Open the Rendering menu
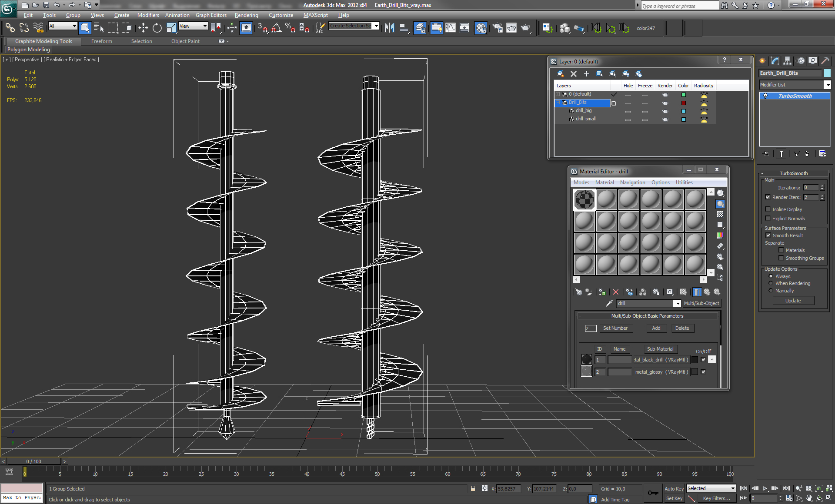This screenshot has height=504, width=835. [246, 15]
